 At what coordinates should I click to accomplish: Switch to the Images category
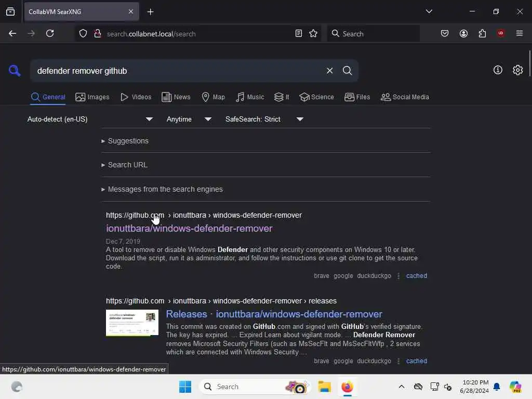(x=92, y=97)
